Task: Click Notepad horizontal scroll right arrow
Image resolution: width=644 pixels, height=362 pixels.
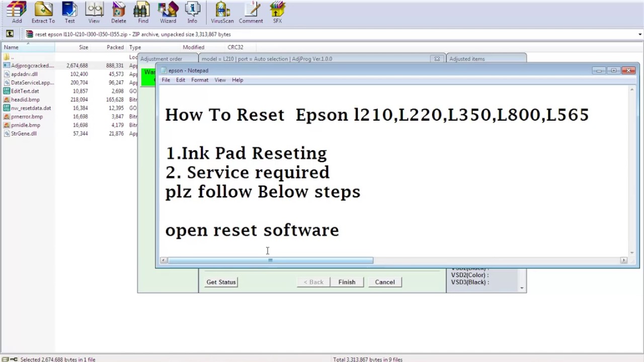Action: pyautogui.click(x=624, y=260)
